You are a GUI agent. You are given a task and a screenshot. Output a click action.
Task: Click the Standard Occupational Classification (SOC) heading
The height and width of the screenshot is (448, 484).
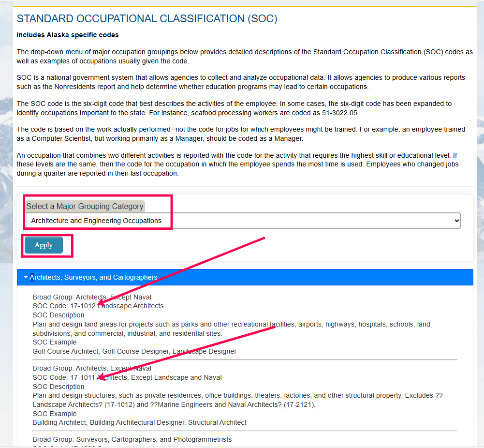(x=147, y=18)
